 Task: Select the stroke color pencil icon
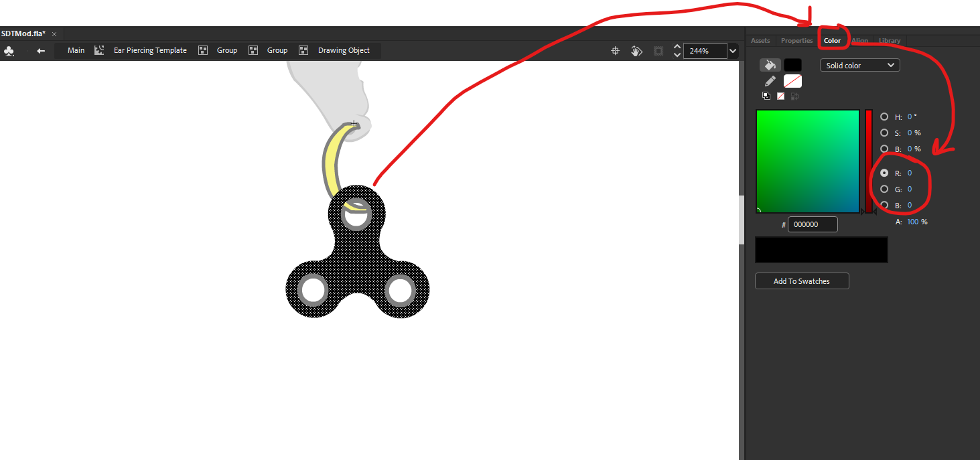click(x=770, y=81)
